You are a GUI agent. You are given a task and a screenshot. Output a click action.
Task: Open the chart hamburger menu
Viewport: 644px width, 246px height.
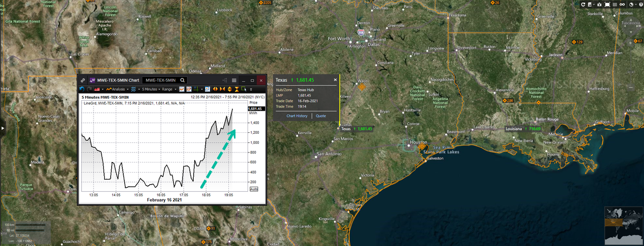click(x=234, y=80)
